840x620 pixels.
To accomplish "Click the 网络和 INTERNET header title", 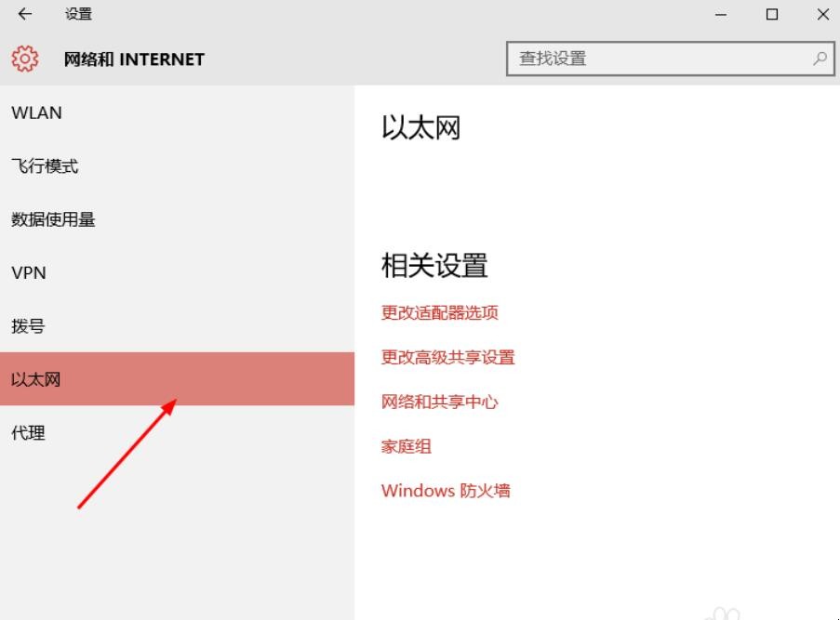I will click(x=134, y=59).
